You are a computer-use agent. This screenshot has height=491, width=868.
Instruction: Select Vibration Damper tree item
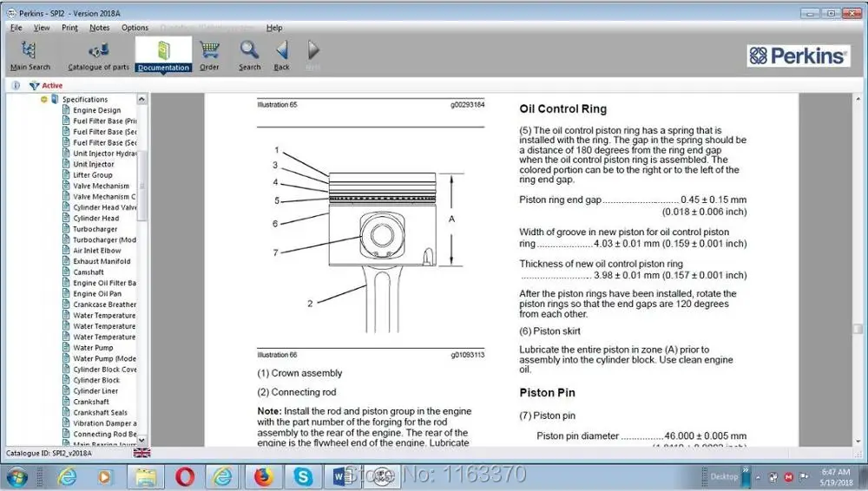pos(105,423)
